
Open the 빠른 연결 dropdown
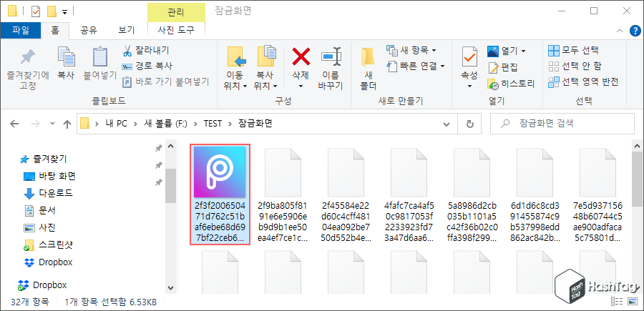pyautogui.click(x=416, y=66)
